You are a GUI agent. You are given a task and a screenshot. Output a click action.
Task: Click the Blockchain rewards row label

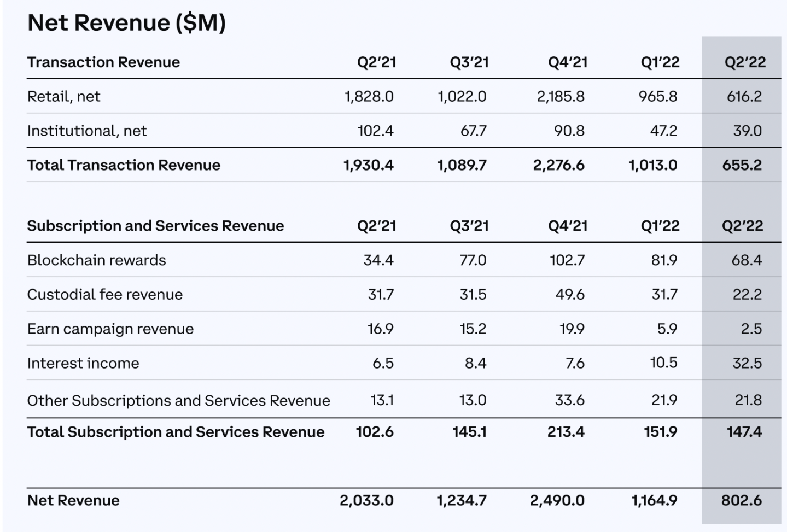pos(96,260)
